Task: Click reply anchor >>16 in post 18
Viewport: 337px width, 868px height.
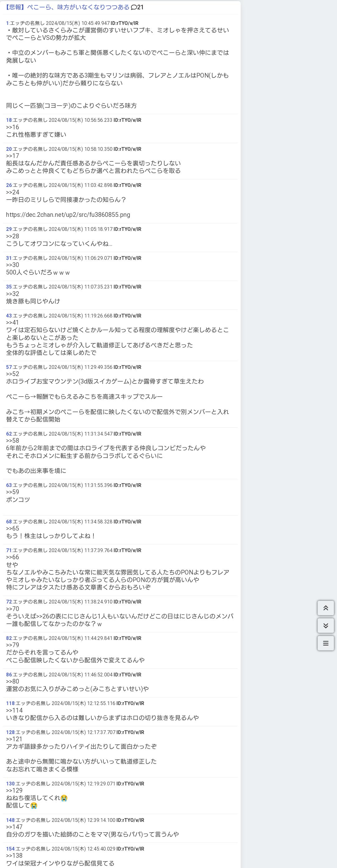Action: click(x=12, y=127)
